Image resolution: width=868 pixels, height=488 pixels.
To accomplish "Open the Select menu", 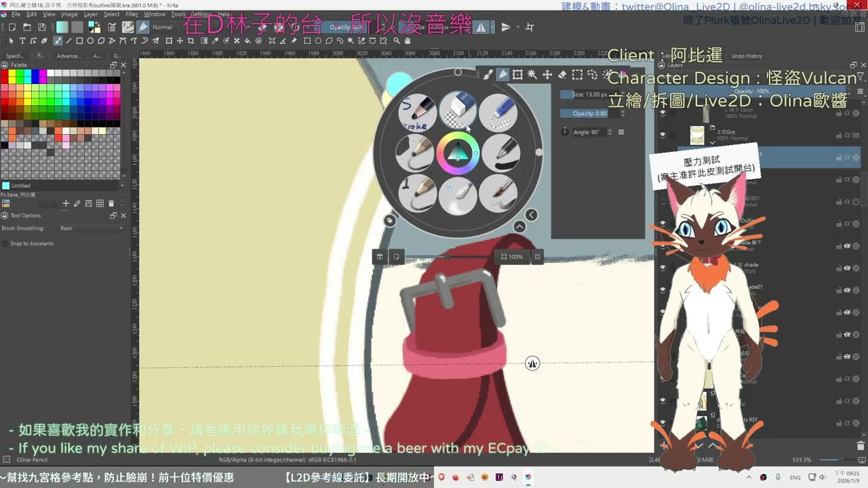I will click(x=111, y=14).
